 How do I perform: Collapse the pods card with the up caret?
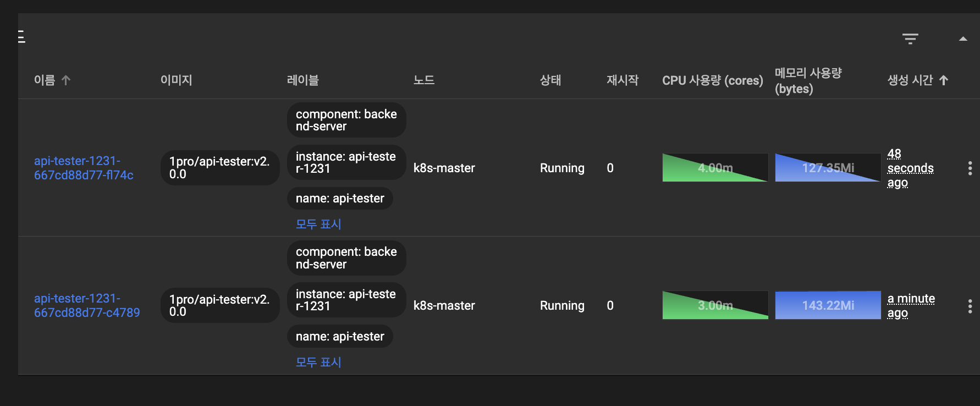point(963,39)
